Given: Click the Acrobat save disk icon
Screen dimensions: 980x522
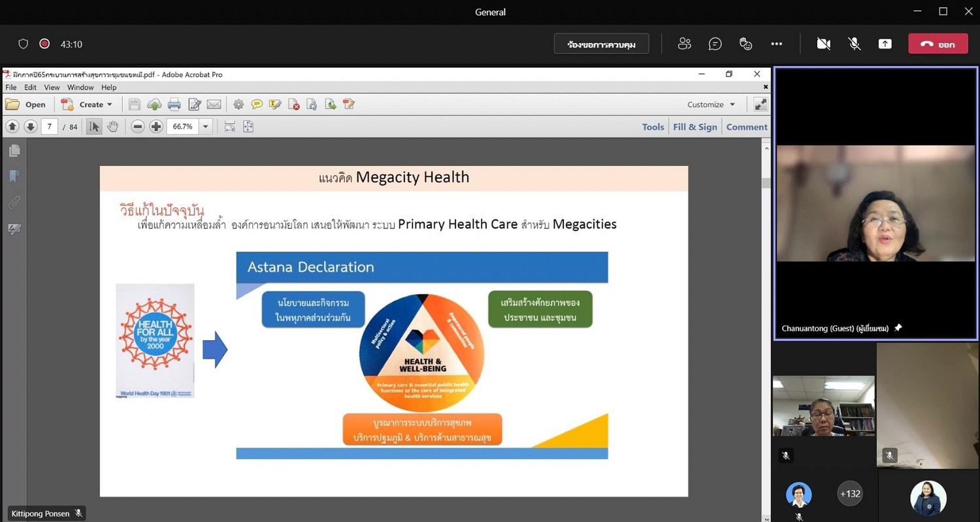Looking at the screenshot, I should (x=135, y=105).
